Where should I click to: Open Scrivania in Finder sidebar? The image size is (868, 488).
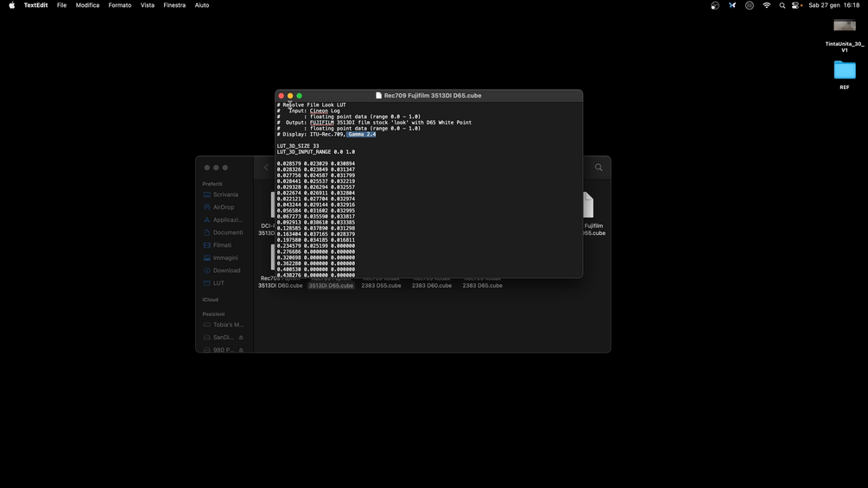220,194
